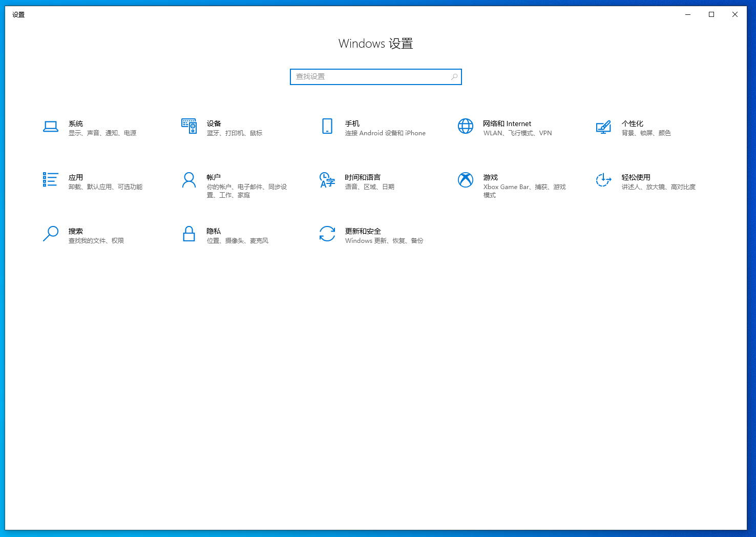
Task: Click the Xbox Game Bar description
Action: [524, 191]
